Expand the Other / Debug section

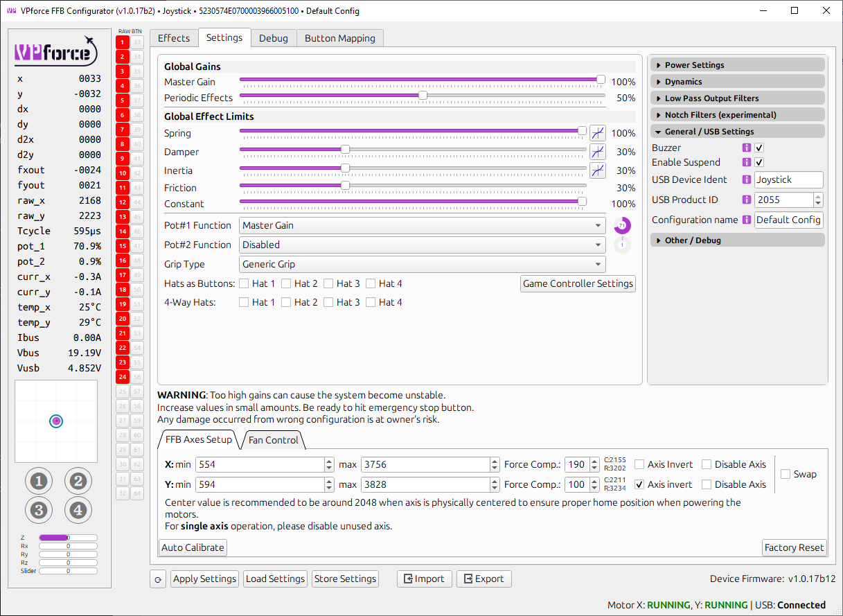(738, 240)
